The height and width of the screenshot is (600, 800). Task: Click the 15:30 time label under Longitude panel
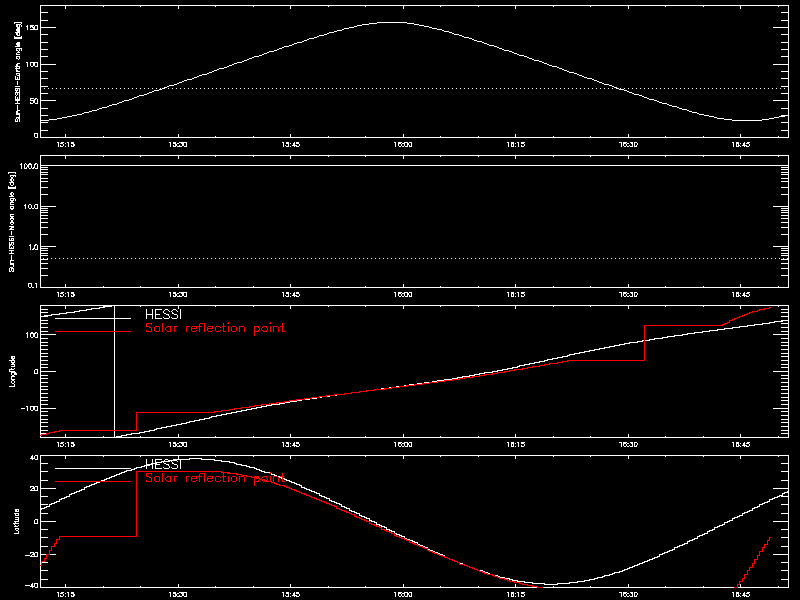[x=178, y=445]
